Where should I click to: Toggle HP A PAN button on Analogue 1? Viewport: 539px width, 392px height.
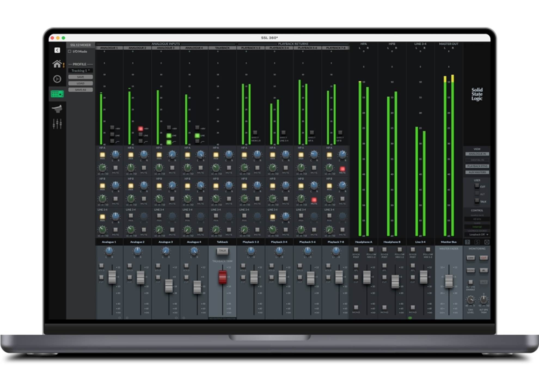click(x=102, y=155)
